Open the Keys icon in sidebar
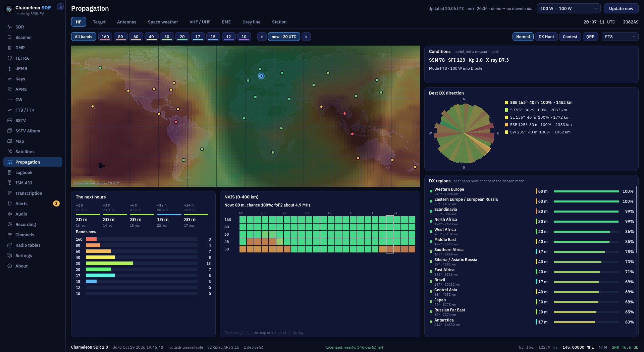This screenshot has height=352, width=644. 10,79
